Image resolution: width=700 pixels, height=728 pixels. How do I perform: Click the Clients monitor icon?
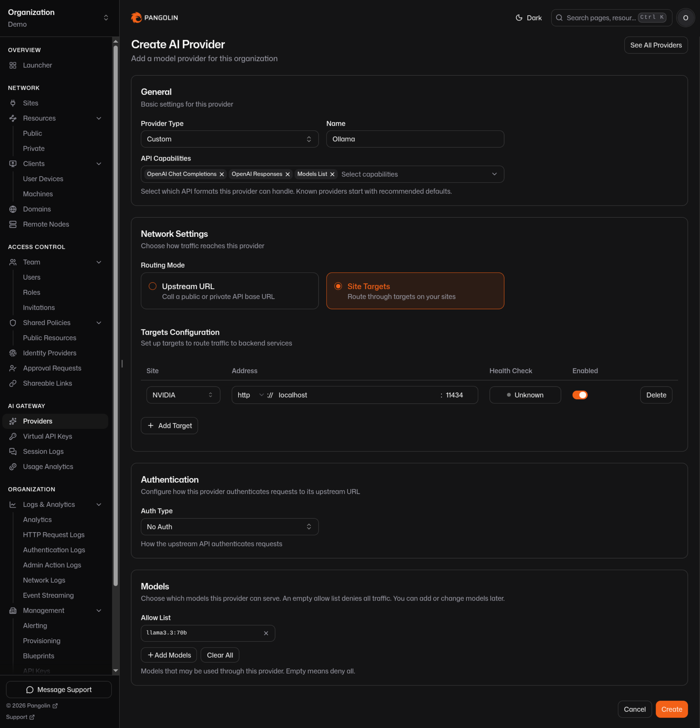[13, 164]
